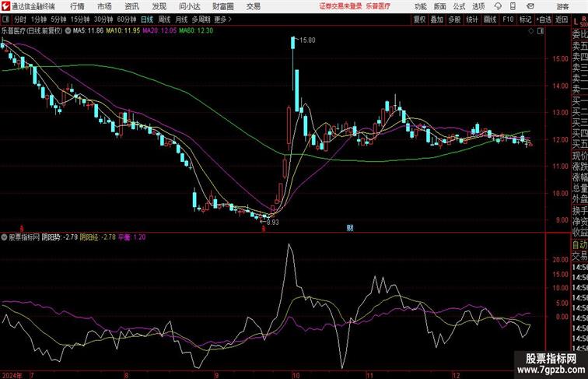The image size is (588, 379).
Task: Click the left panel toggle icon beside 分时
Action: click(6, 19)
